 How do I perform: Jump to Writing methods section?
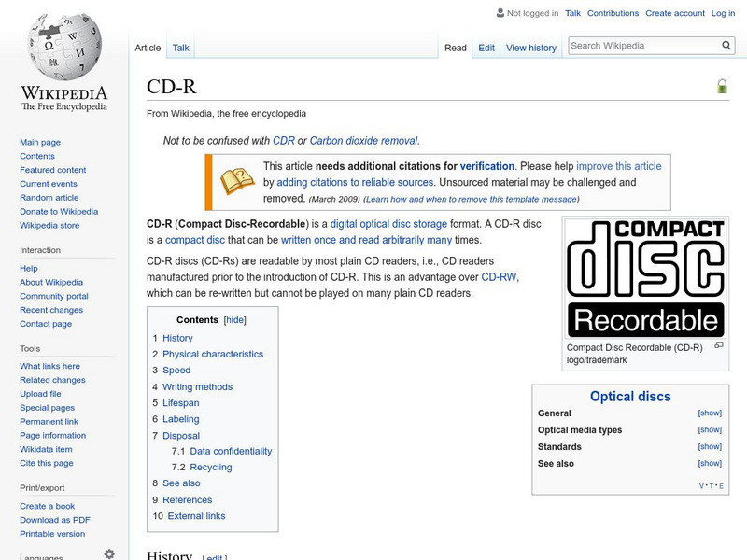(198, 386)
